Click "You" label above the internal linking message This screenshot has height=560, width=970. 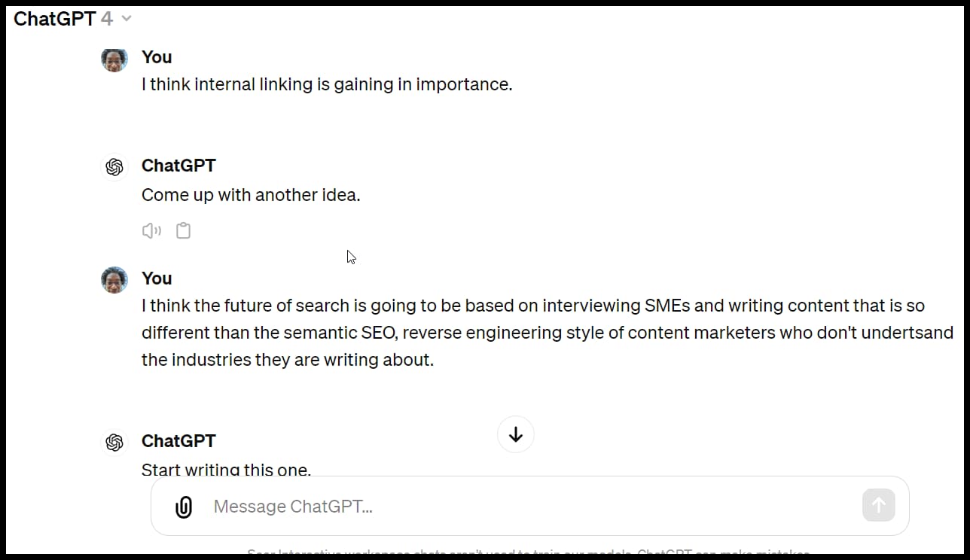click(x=157, y=57)
